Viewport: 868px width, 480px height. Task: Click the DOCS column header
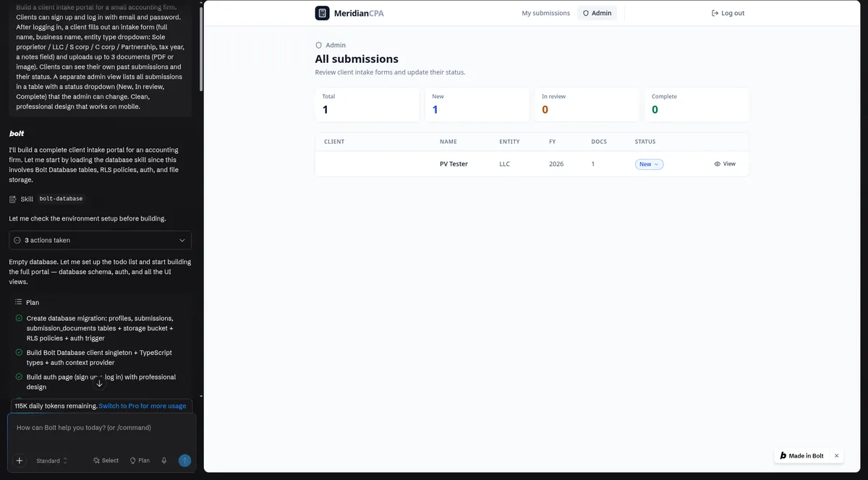coord(599,142)
